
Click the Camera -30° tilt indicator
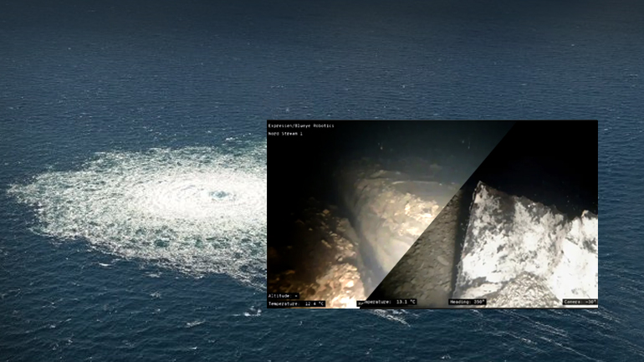[x=580, y=302]
